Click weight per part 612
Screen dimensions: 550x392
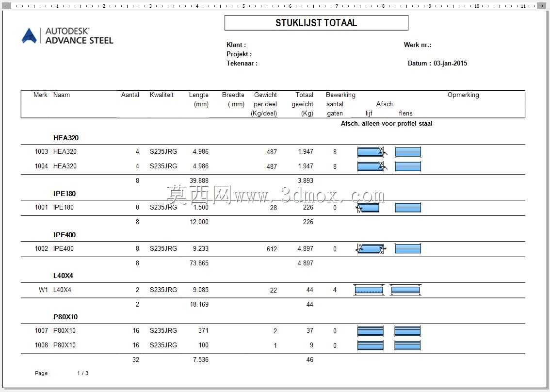coord(272,249)
